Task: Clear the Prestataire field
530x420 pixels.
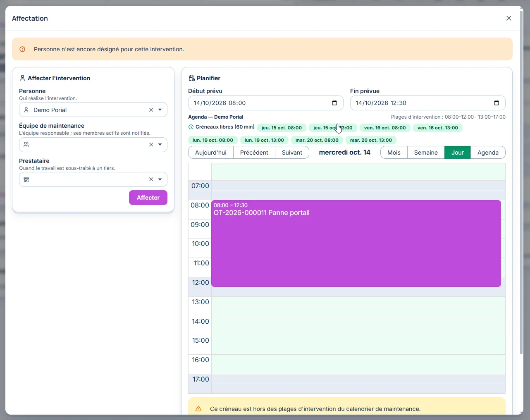Action: (x=151, y=179)
